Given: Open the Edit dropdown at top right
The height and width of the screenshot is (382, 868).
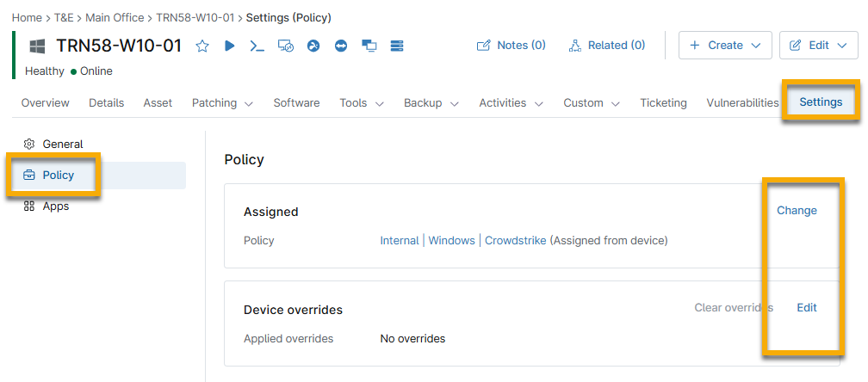Looking at the screenshot, I should 818,46.
